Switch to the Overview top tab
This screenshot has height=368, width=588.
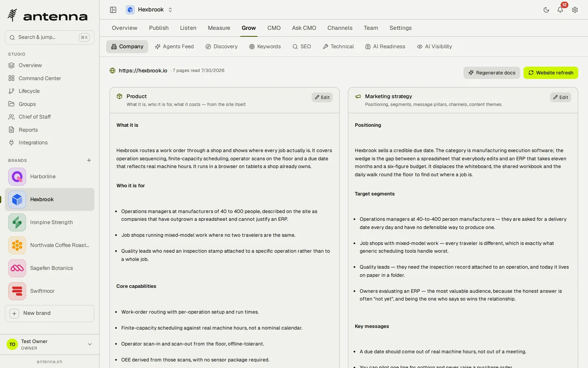point(125,28)
